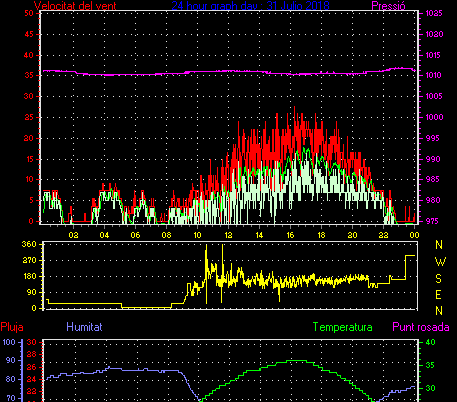The height and width of the screenshot is (402, 457).
Task: Select the 'Pluja' legend label
Action: 12,327
